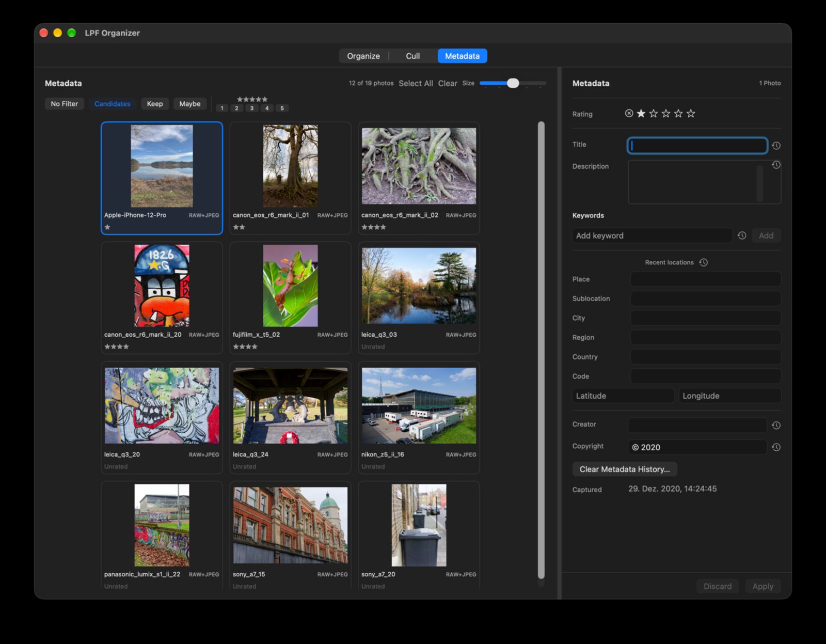Adjust the thumbnail Size slider
This screenshot has width=826, height=644.
tap(513, 83)
